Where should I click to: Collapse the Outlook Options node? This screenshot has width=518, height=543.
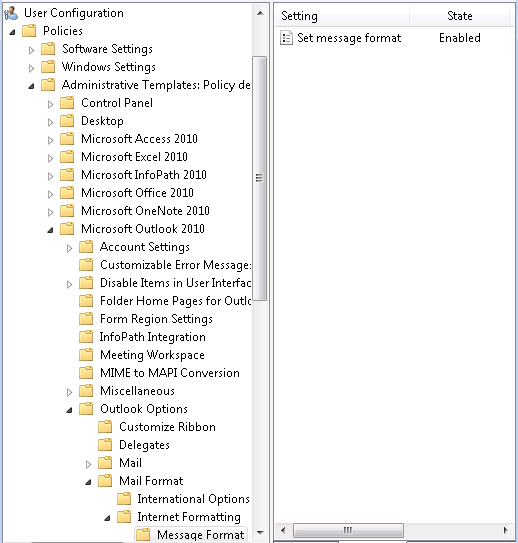pyautogui.click(x=69, y=410)
